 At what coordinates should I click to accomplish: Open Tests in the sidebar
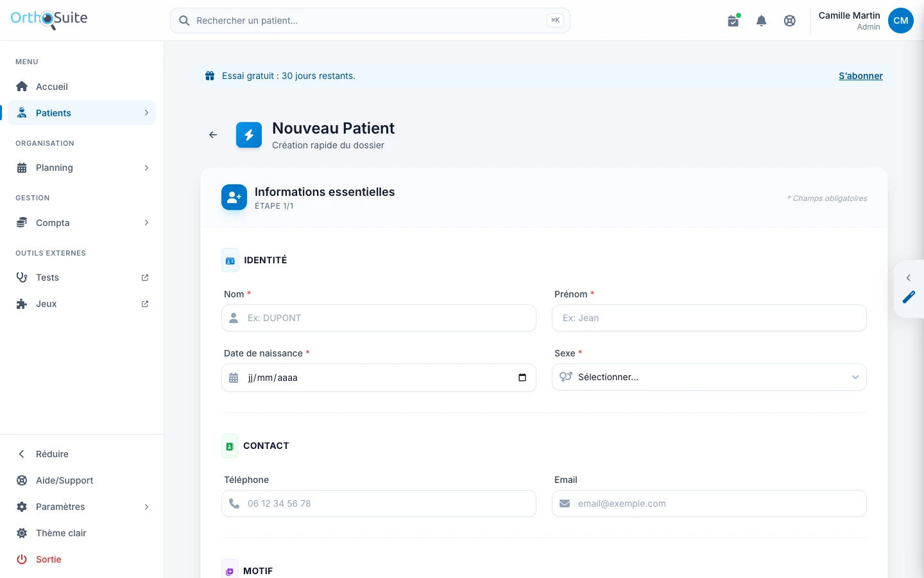click(x=82, y=277)
